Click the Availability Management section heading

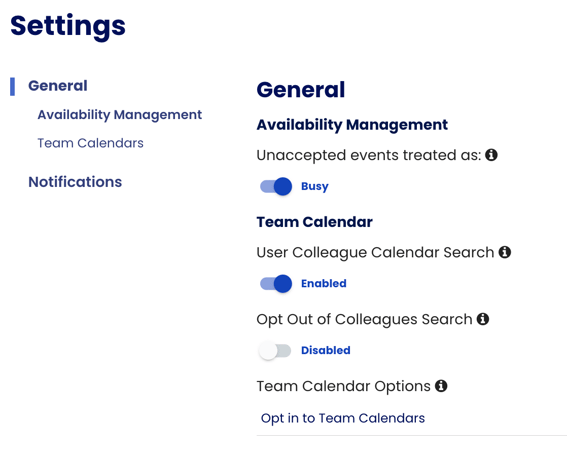(x=352, y=125)
